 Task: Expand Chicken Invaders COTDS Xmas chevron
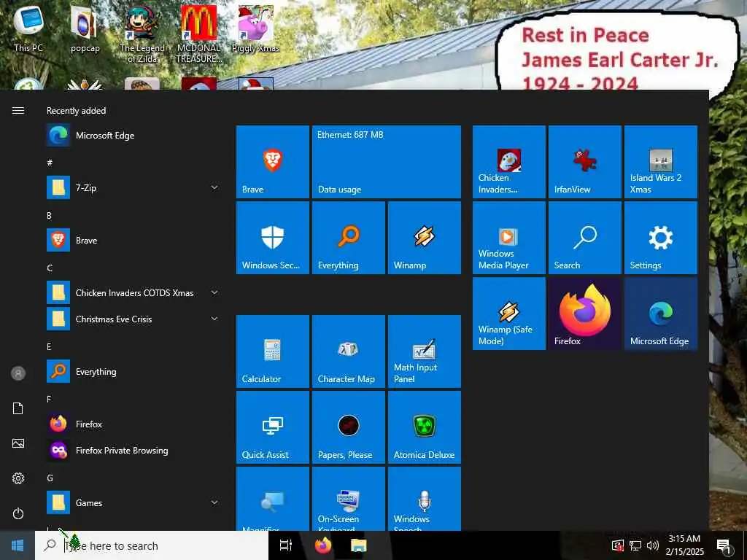214,292
